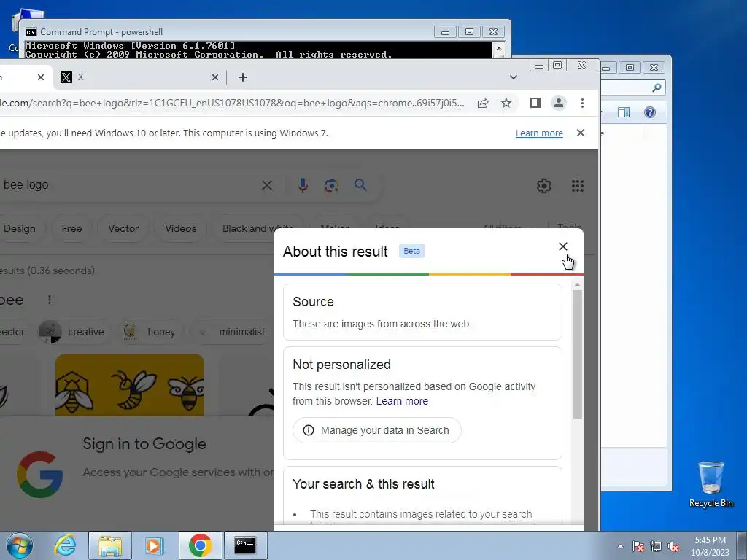Click the muted volume tray icon
The height and width of the screenshot is (560, 747).
pyautogui.click(x=673, y=547)
